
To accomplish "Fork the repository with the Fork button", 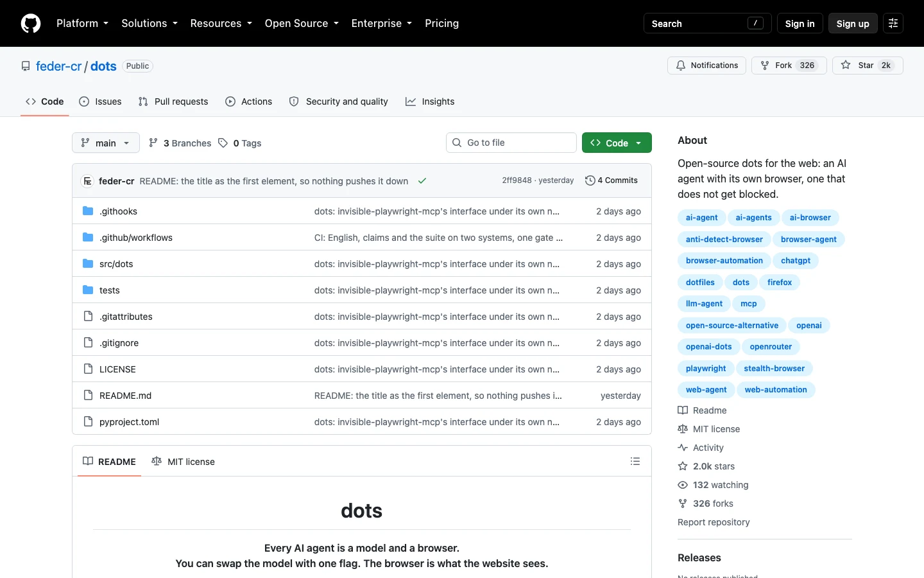I will [x=789, y=66].
